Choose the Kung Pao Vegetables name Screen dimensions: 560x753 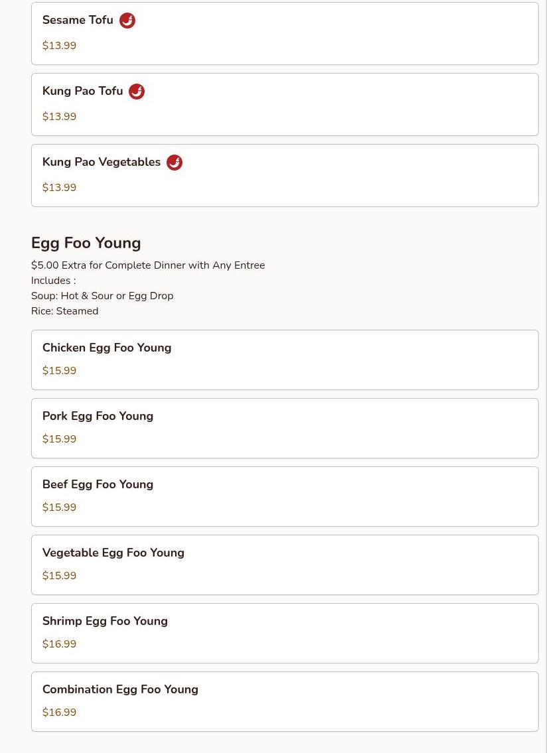pyautogui.click(x=102, y=163)
